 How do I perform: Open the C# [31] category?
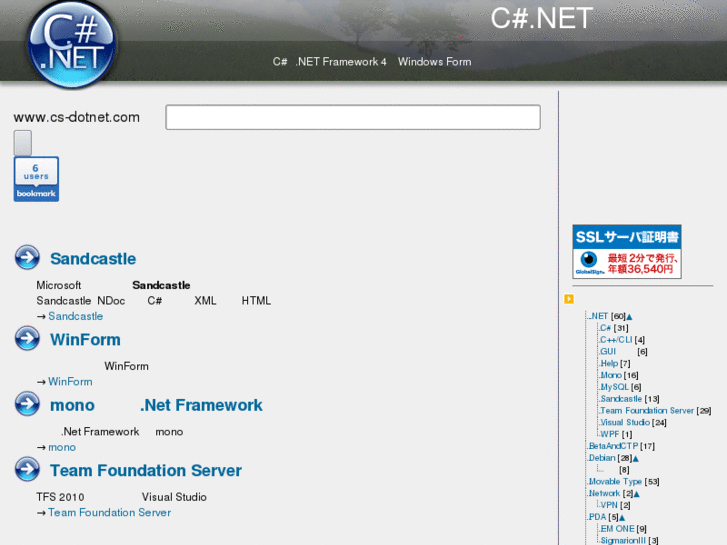(606, 328)
